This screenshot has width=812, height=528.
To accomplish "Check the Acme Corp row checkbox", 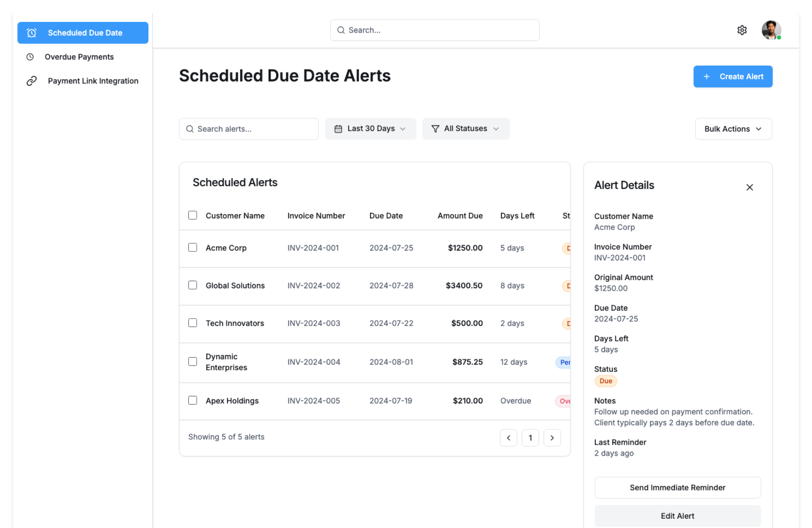I will [x=192, y=247].
